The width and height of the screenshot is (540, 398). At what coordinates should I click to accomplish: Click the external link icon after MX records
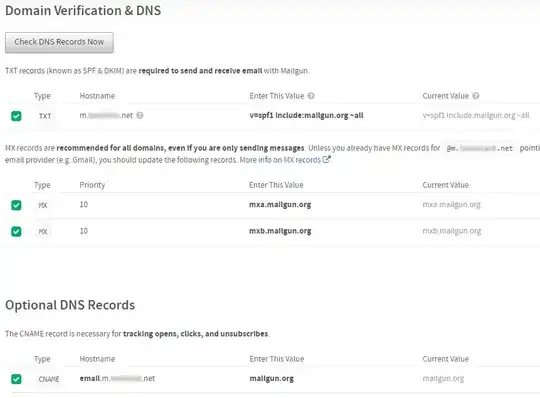(326, 159)
